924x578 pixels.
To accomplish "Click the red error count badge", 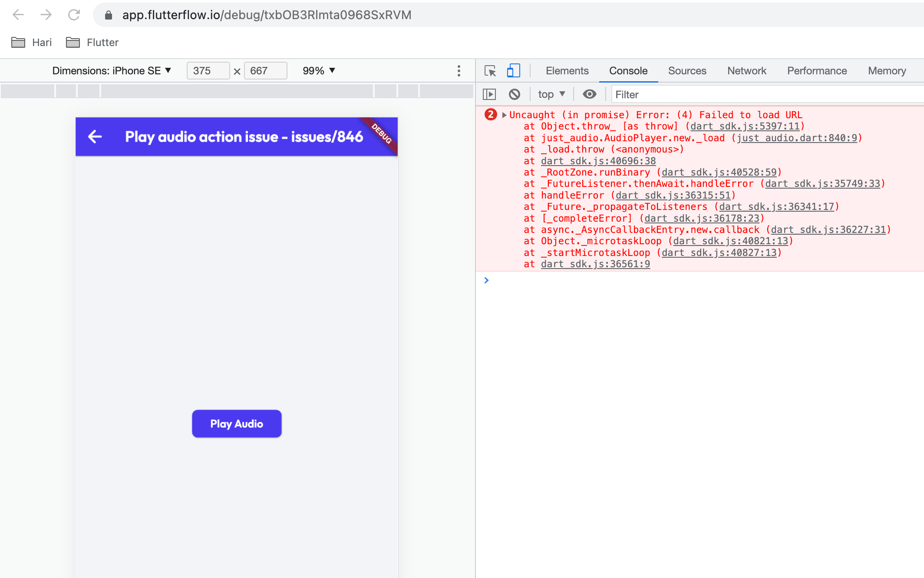I will 491,114.
